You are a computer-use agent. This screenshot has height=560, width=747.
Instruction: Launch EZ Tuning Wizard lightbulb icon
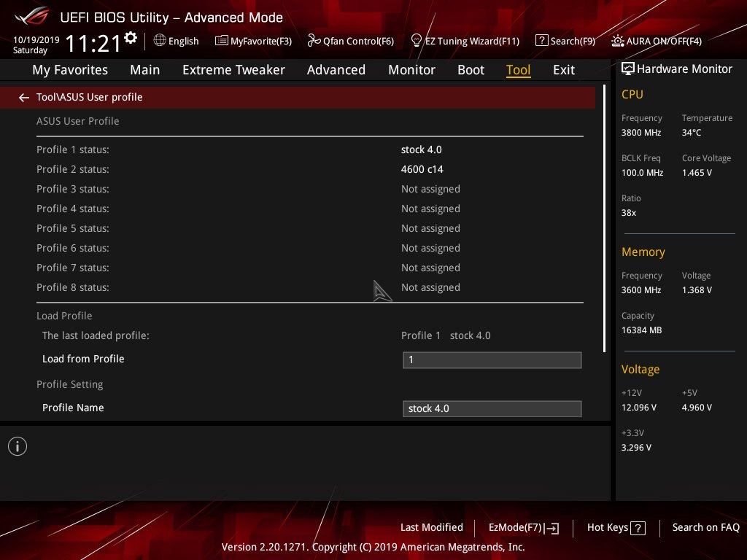[416, 41]
